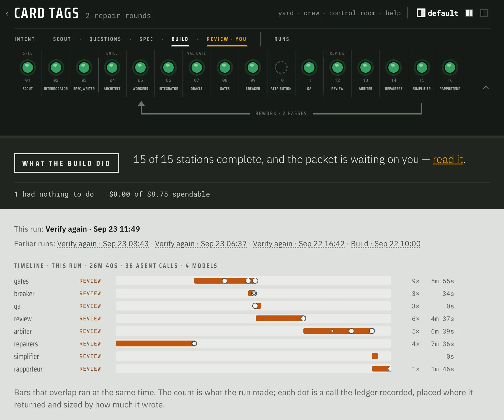Click the 02 Interrogator station indicator

pos(56,68)
